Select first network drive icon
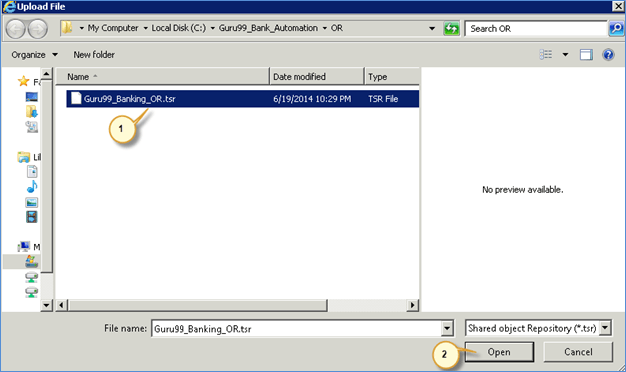This screenshot has width=626, height=372. [x=32, y=277]
